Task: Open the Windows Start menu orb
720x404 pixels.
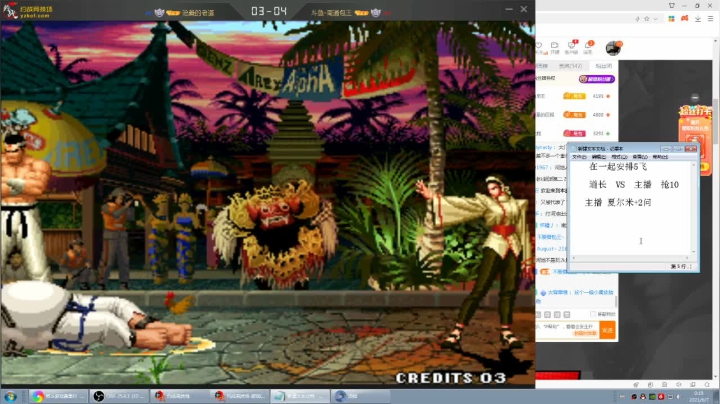Action: (10, 396)
